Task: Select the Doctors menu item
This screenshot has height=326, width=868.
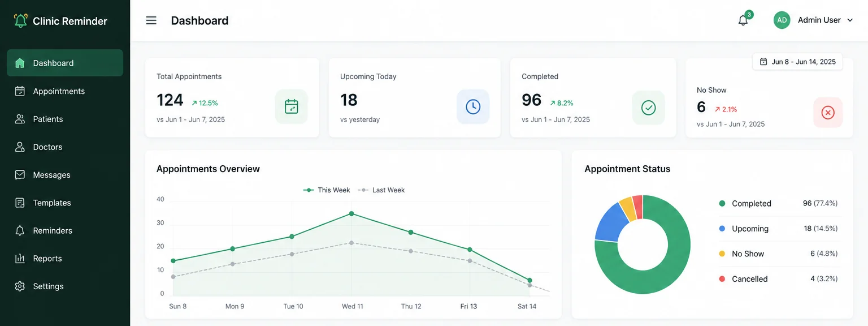Action: pos(65,147)
